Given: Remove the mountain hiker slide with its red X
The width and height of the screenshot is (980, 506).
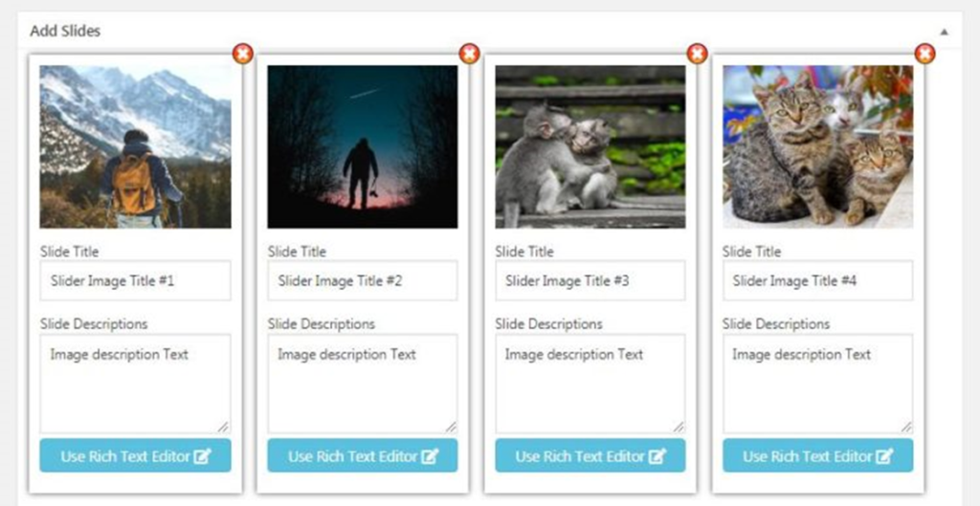Looking at the screenshot, I should pyautogui.click(x=242, y=54).
